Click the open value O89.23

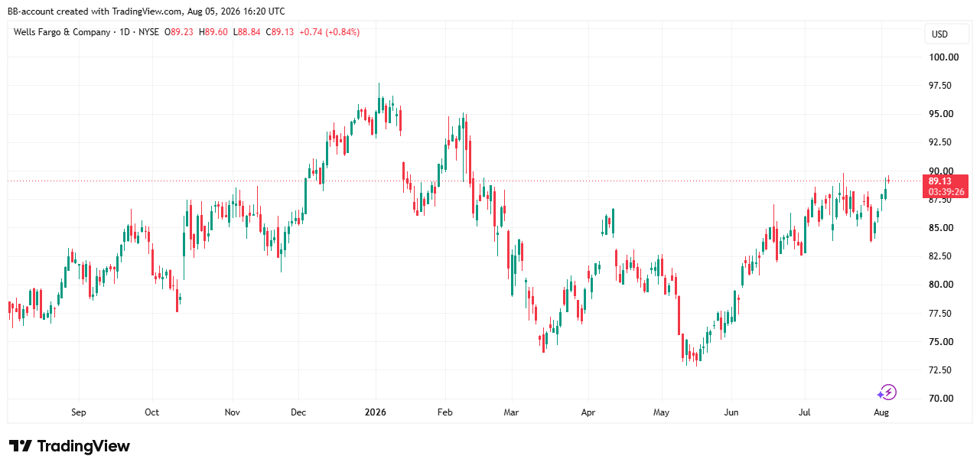pyautogui.click(x=178, y=32)
